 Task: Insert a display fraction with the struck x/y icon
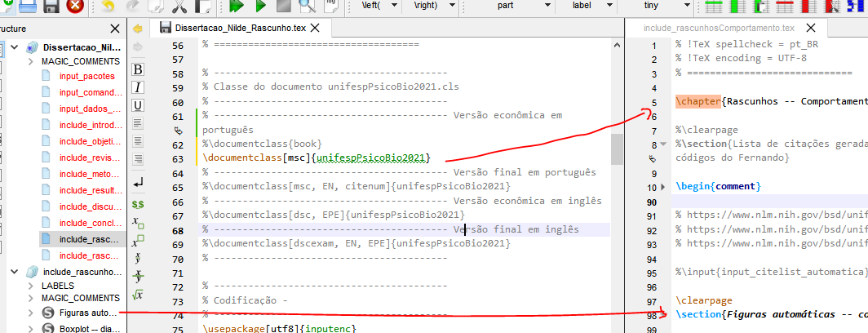click(138, 277)
